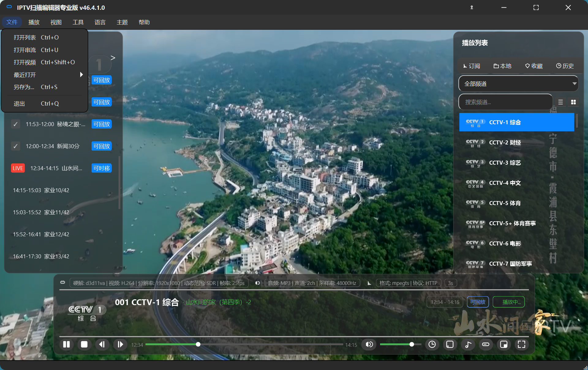Pause playback with the pause button
Screen dimensions: 588x370
coord(66,345)
